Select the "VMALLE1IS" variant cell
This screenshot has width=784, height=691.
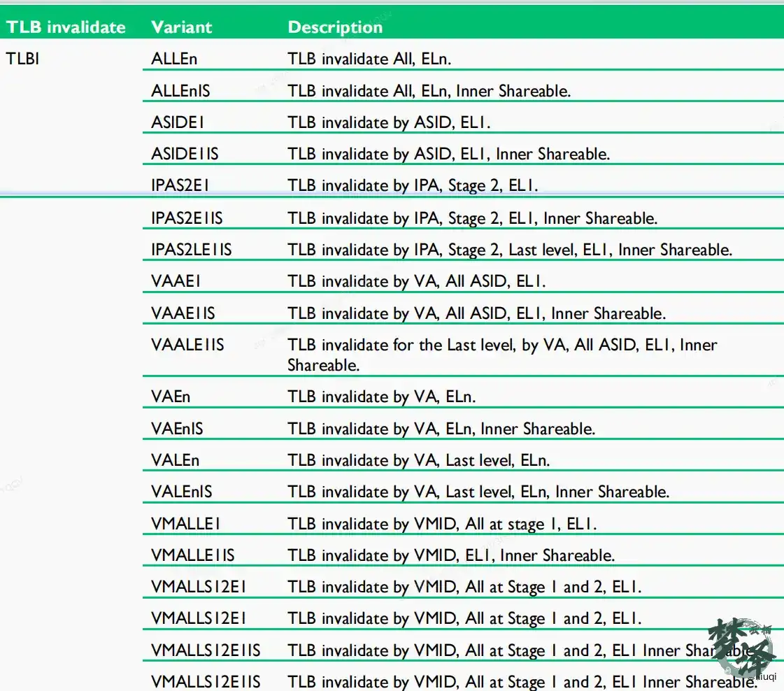[x=192, y=555]
